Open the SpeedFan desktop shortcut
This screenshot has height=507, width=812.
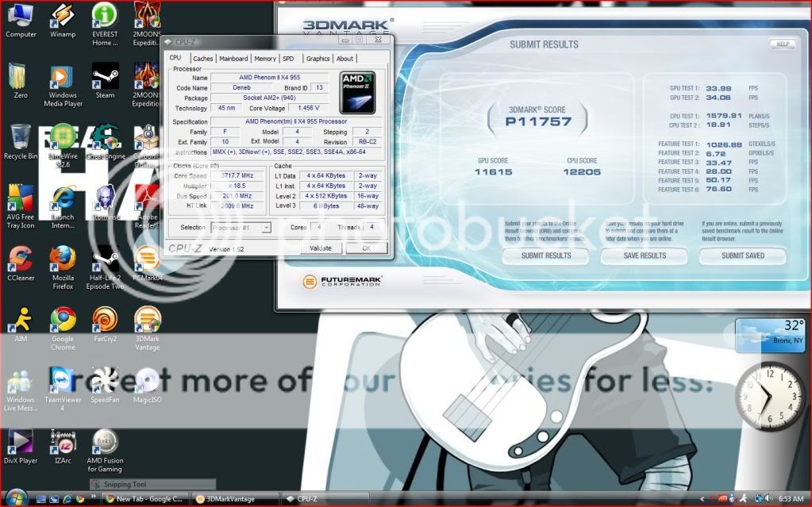[x=105, y=386]
